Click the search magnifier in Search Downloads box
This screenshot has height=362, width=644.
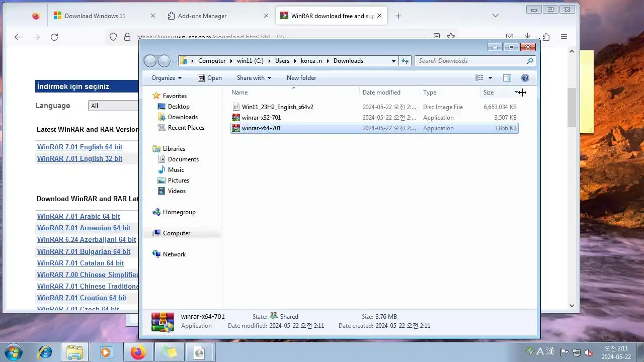(x=530, y=61)
